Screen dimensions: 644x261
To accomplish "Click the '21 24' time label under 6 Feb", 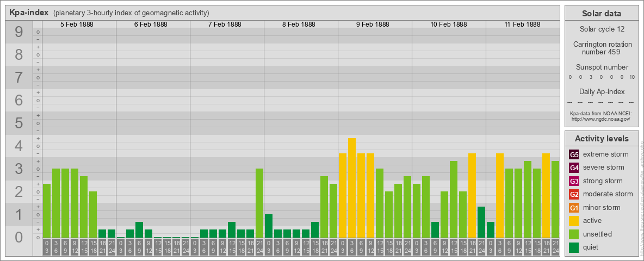I will (x=185, y=247).
